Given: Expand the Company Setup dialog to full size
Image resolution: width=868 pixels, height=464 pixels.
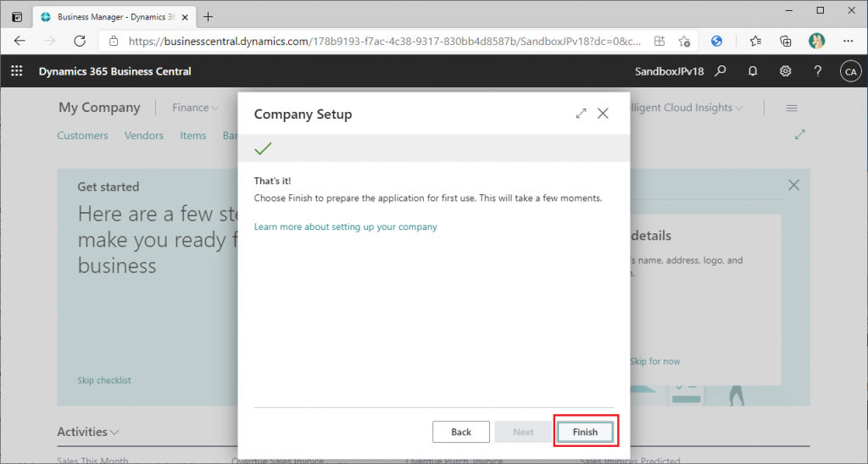Looking at the screenshot, I should (x=581, y=114).
